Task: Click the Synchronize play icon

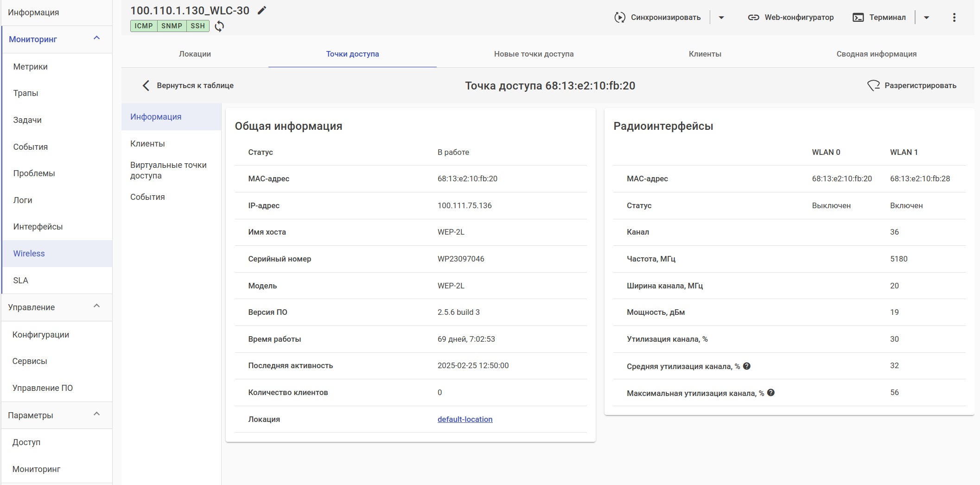Action: [x=620, y=18]
